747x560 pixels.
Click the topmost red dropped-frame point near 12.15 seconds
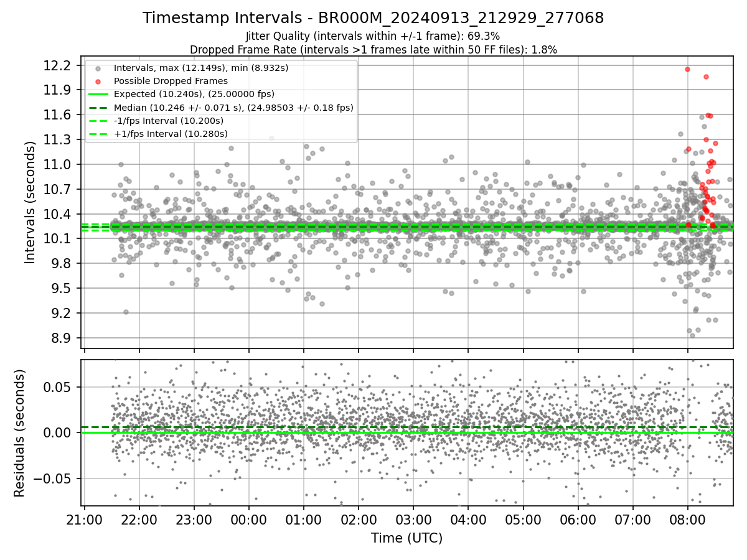(x=687, y=69)
